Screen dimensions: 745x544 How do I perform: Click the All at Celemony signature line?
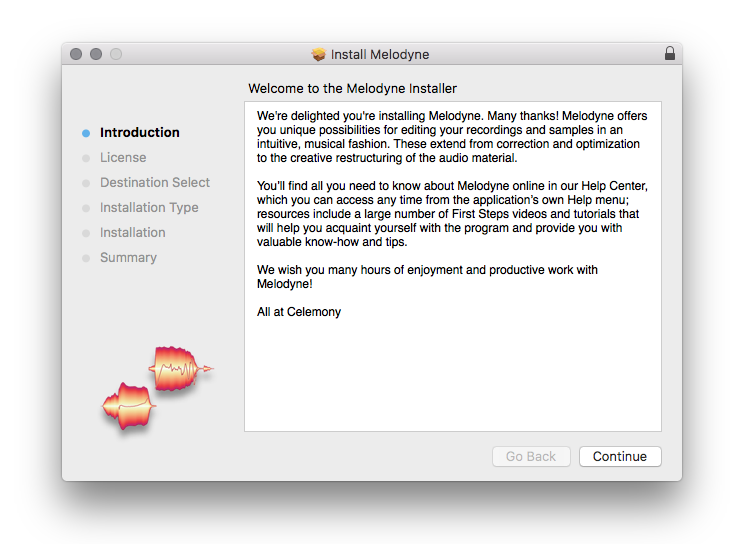(x=299, y=312)
